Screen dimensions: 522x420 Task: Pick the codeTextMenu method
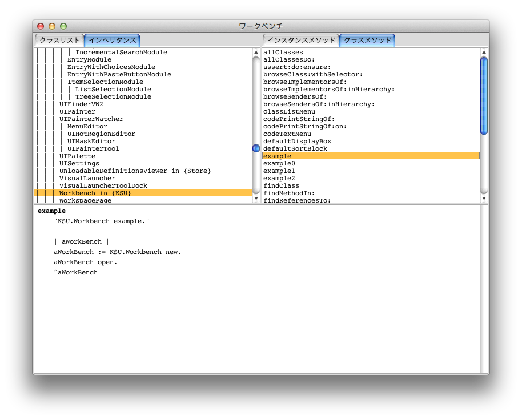tap(287, 134)
